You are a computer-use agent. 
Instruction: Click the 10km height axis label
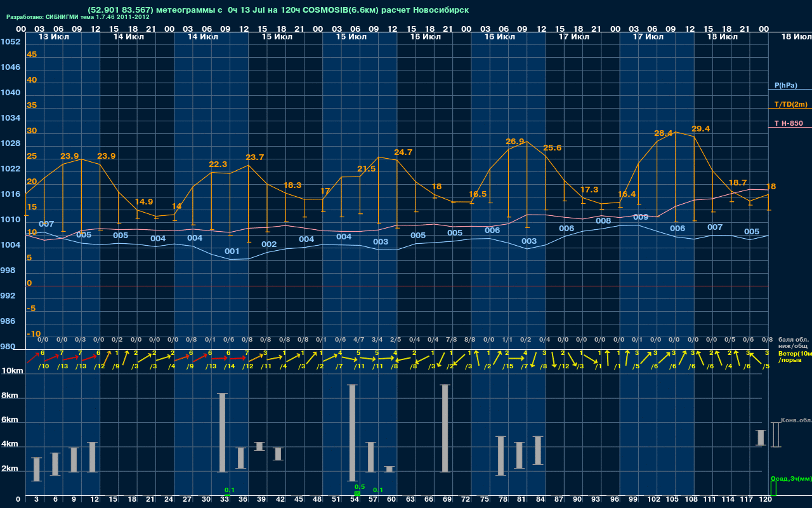click(x=12, y=371)
